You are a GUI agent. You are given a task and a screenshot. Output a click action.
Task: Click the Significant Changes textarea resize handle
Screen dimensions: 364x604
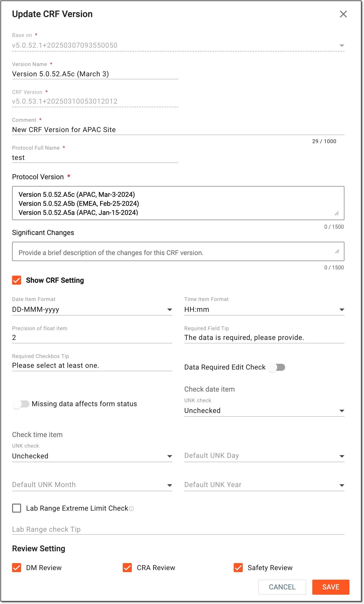point(337,251)
